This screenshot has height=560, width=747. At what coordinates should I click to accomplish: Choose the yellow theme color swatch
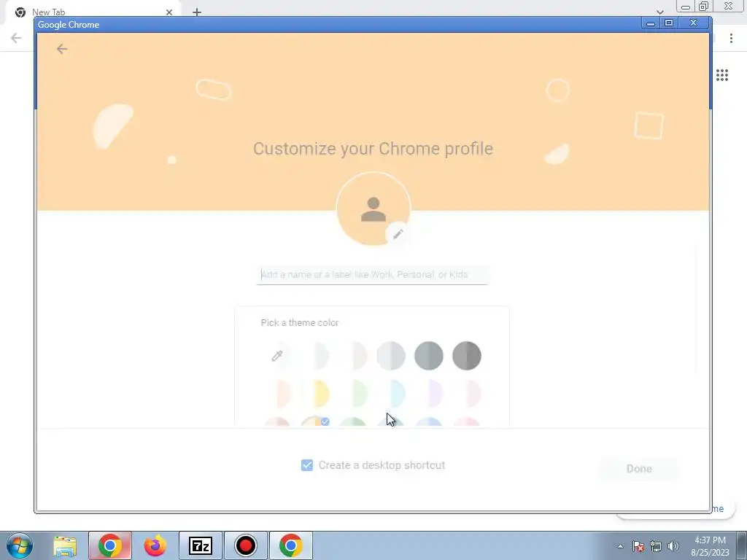tap(315, 394)
